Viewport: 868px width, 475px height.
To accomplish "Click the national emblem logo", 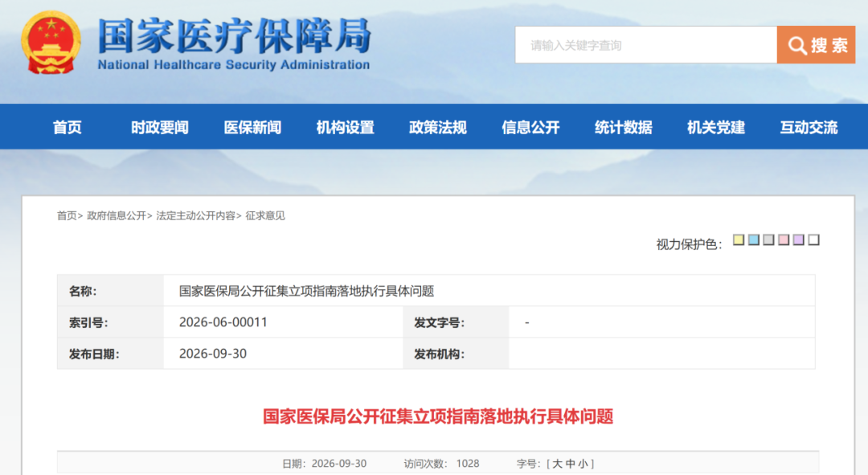I will (51, 43).
